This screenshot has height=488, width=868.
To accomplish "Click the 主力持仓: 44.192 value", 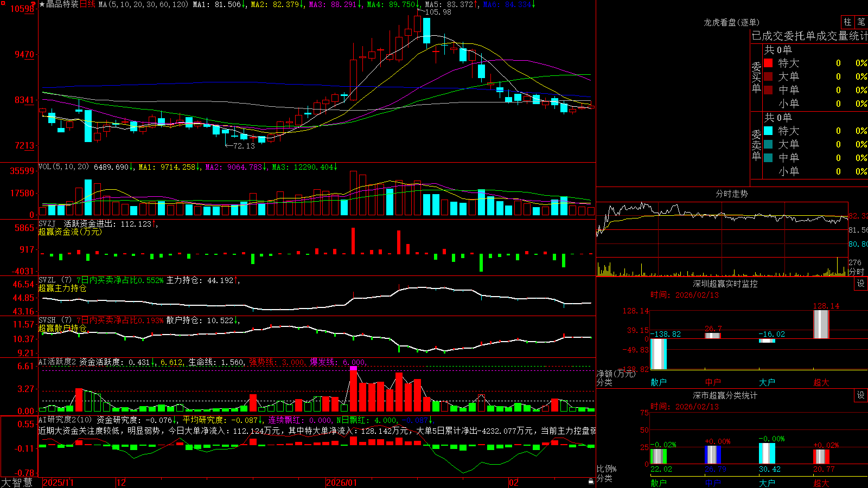I will coord(202,280).
